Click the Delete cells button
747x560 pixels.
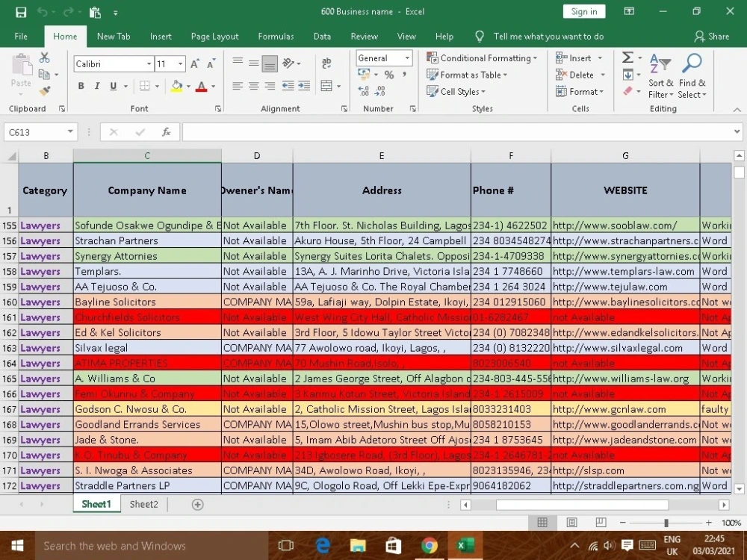tap(574, 75)
